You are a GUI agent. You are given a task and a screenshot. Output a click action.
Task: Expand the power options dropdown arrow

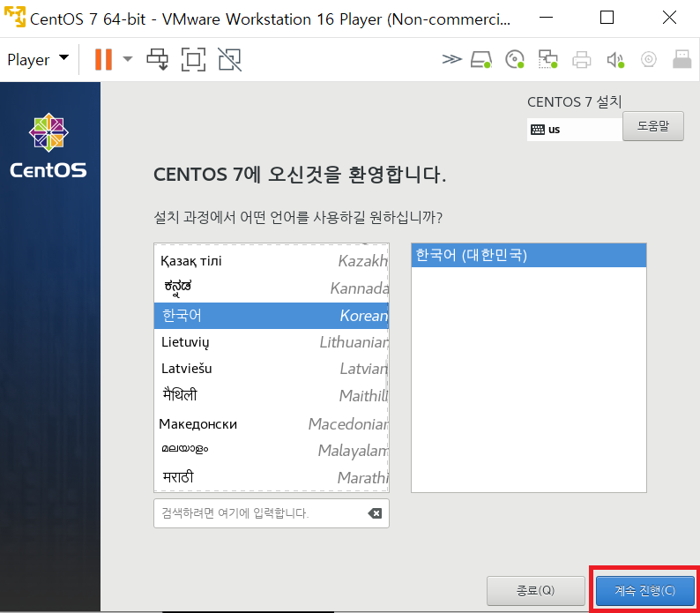128,59
